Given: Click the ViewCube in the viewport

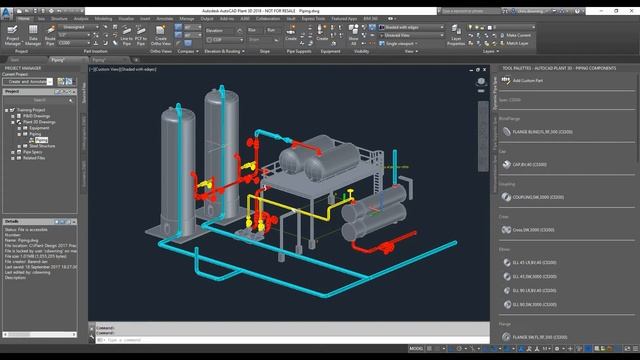Looking at the screenshot, I should [x=481, y=82].
